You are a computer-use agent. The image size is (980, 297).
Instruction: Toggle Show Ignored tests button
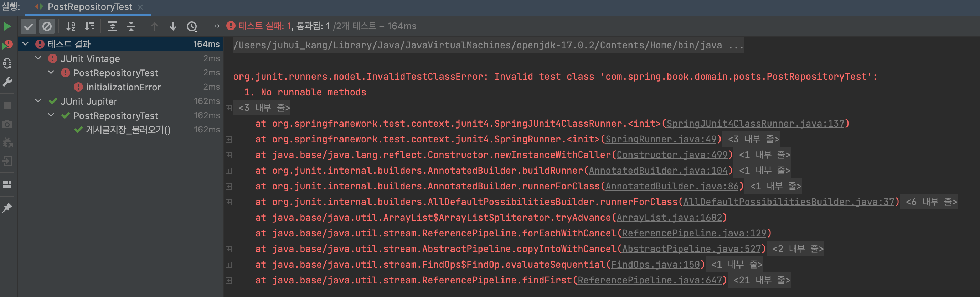(47, 26)
